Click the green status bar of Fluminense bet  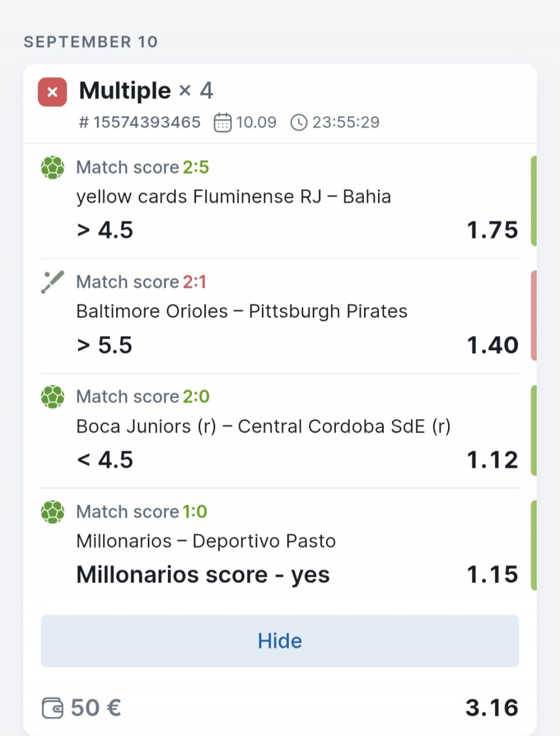[533, 201]
